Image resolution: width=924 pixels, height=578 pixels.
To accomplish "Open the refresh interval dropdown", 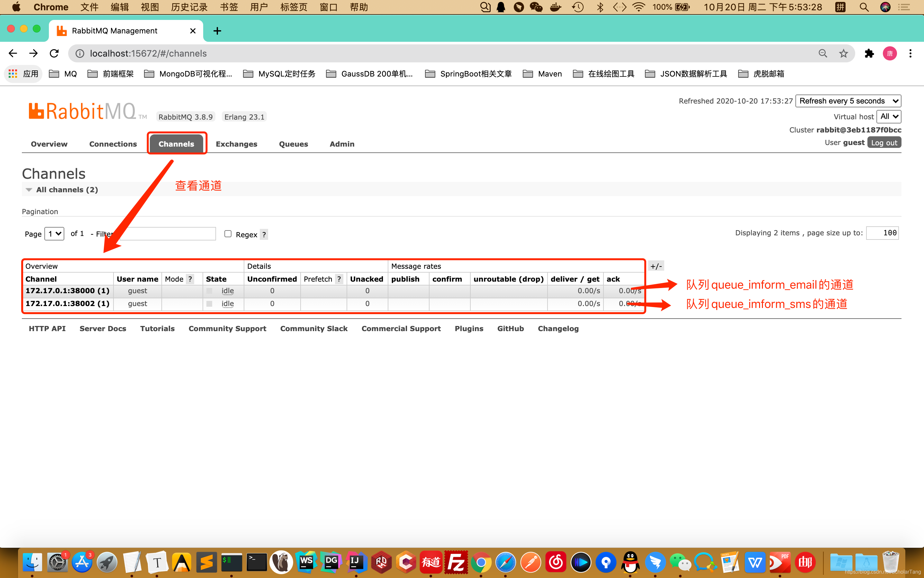I will (848, 101).
